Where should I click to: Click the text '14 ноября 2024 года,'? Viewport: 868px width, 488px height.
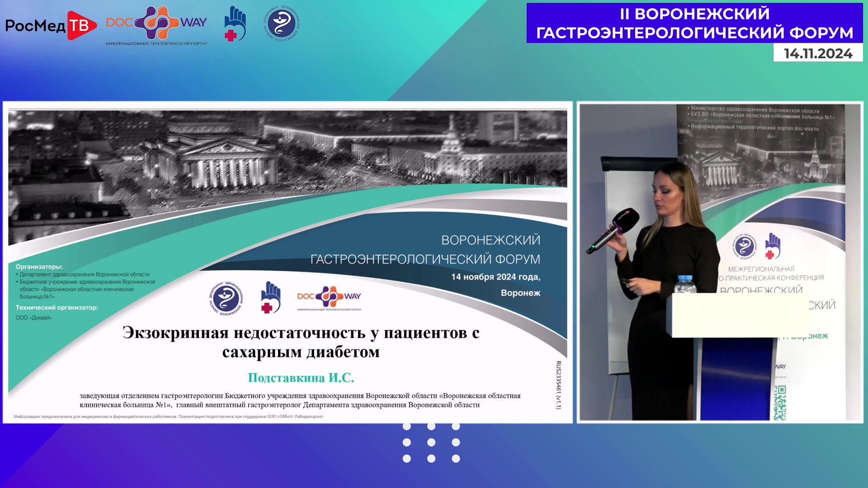tap(495, 277)
